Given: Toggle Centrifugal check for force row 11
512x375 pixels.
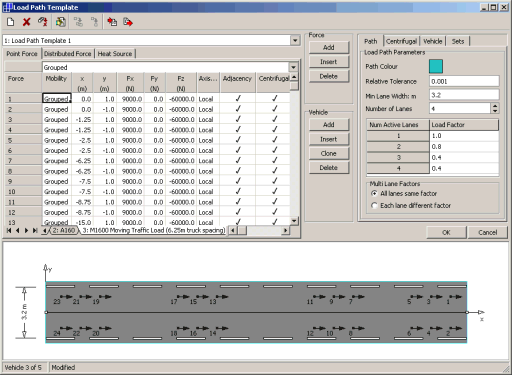Looking at the screenshot, I should point(274,202).
